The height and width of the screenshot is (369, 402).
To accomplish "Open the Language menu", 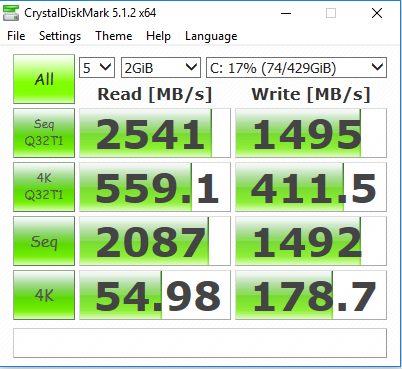I will tap(211, 36).
